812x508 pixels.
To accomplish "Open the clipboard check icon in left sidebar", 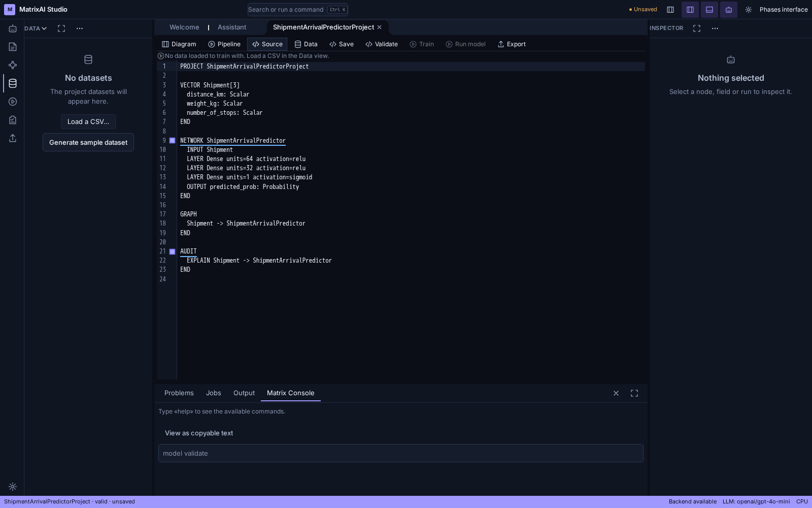I will 13,120.
